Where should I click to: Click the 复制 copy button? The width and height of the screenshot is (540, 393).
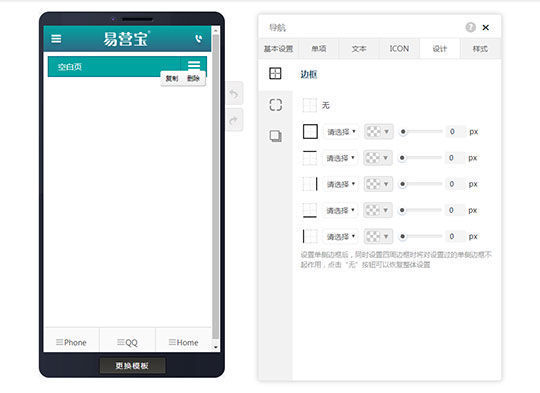(x=172, y=78)
